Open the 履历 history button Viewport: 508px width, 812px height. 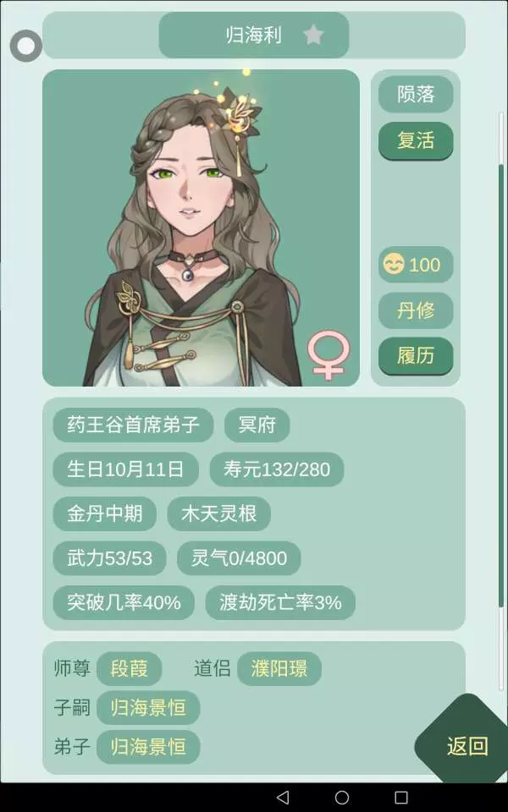pos(416,356)
